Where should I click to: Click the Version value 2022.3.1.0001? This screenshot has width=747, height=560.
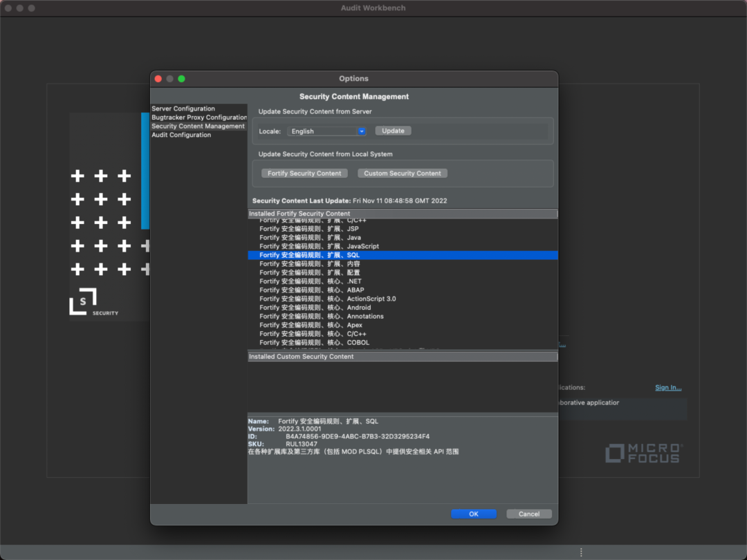tap(299, 429)
